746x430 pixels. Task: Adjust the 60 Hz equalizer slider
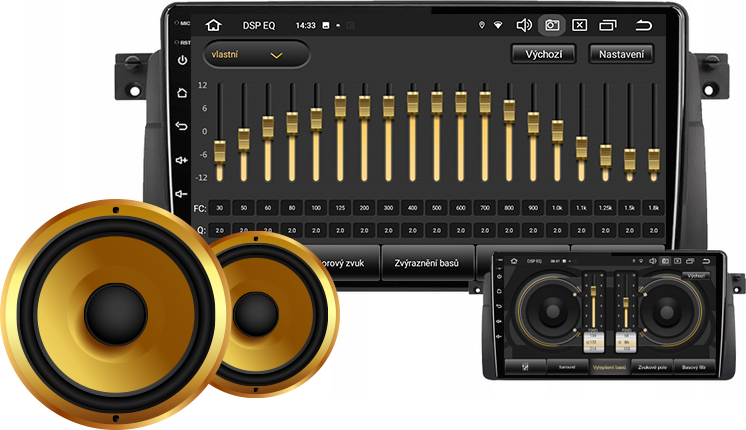click(268, 127)
